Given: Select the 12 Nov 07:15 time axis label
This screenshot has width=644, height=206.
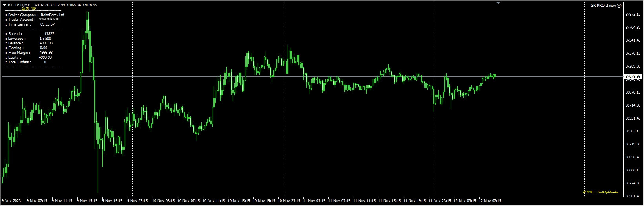Looking at the screenshot, I should tap(491, 201).
